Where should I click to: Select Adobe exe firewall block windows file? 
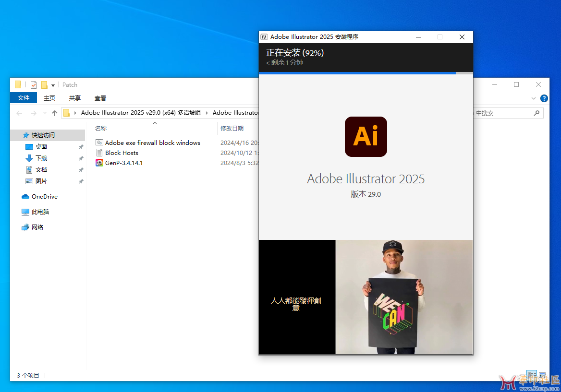point(152,143)
